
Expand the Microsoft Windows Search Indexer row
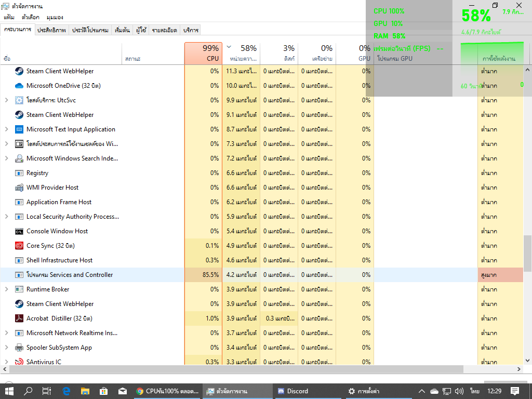tap(6, 158)
